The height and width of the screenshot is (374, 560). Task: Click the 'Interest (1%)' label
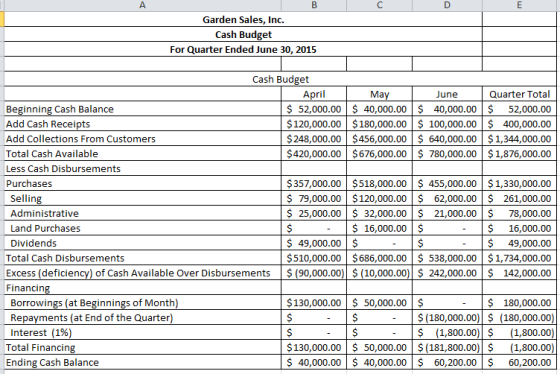41,333
